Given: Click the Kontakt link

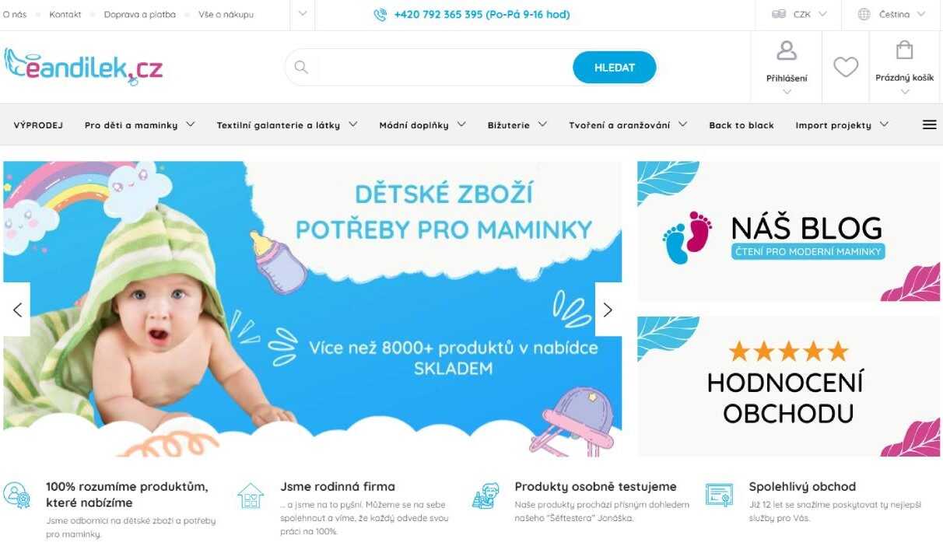Looking at the screenshot, I should pos(65,15).
